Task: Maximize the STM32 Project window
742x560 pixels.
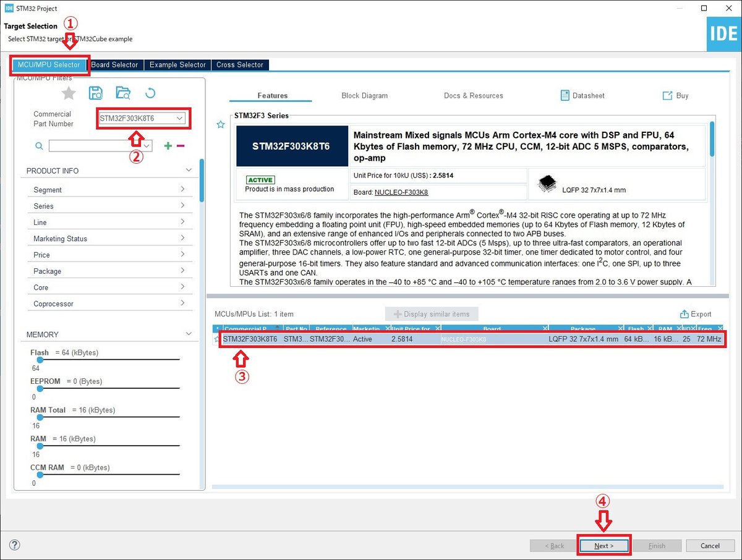Action: tap(704, 9)
